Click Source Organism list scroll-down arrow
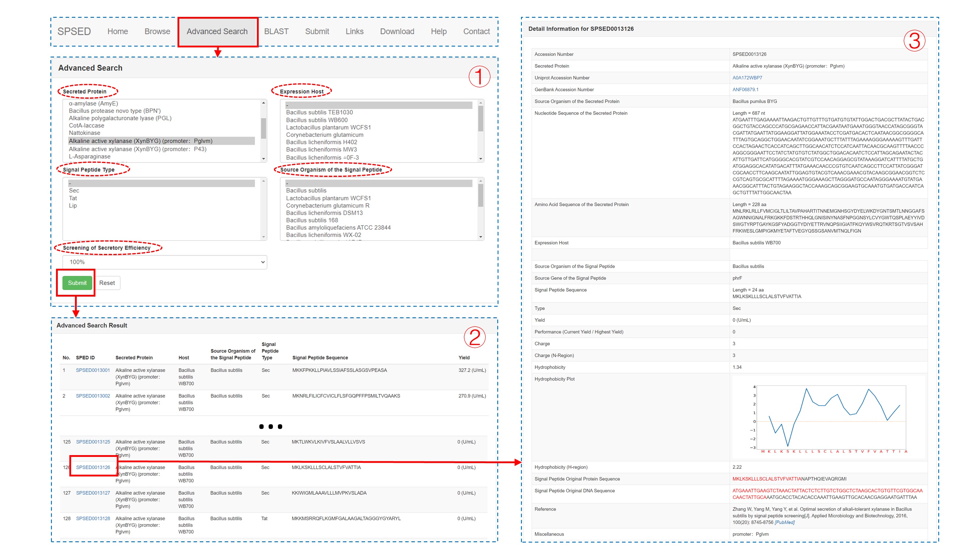Image resolution: width=980 pixels, height=560 pixels. [481, 237]
